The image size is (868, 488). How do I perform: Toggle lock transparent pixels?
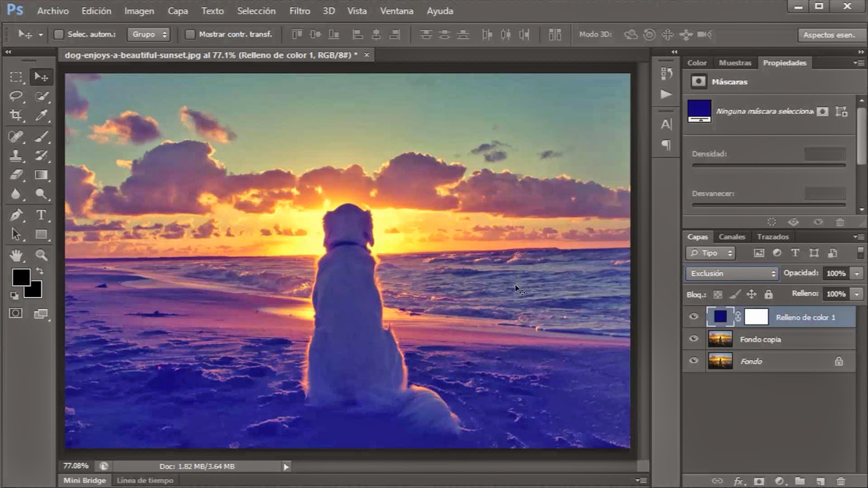(718, 294)
